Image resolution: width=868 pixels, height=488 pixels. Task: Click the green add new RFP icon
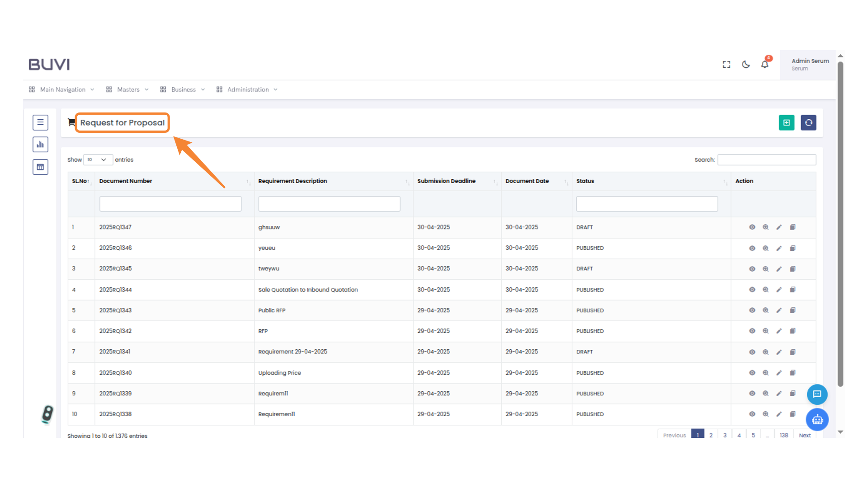[x=786, y=122]
